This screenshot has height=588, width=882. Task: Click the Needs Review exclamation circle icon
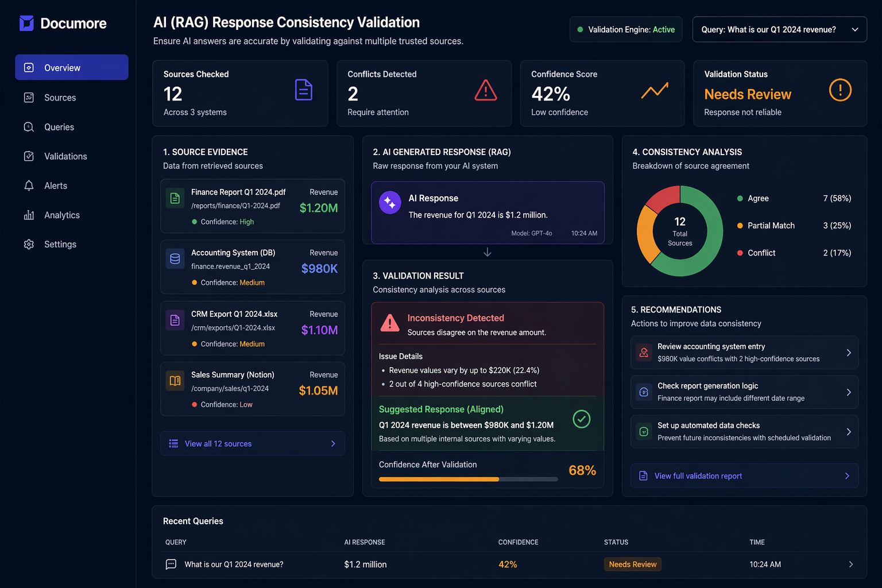(840, 90)
